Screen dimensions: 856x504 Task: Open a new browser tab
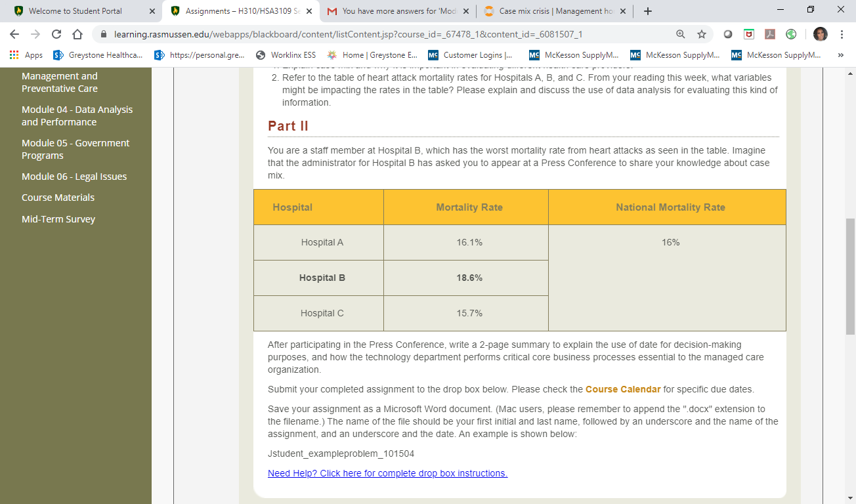coord(648,11)
